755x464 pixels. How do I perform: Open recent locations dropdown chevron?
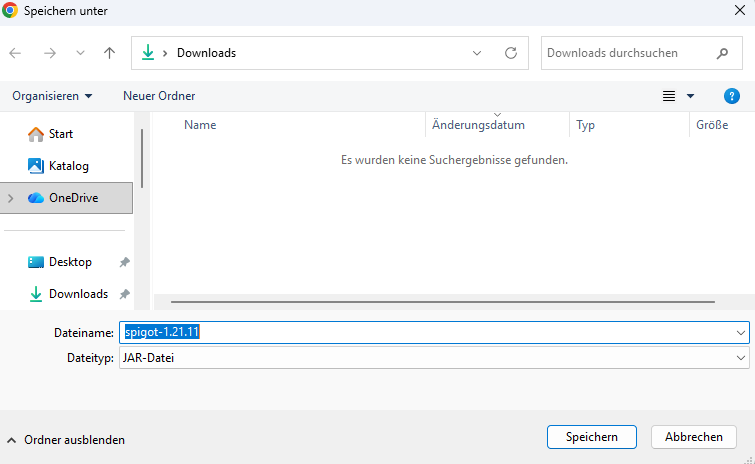(x=80, y=53)
